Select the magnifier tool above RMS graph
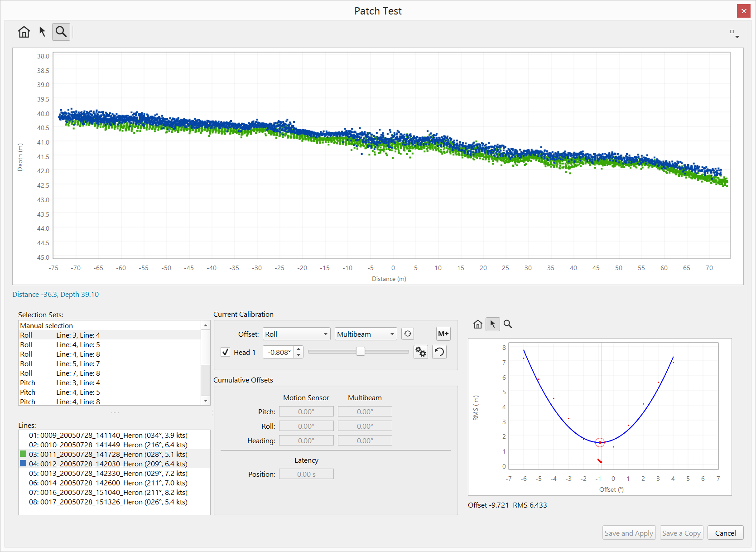 coord(508,324)
